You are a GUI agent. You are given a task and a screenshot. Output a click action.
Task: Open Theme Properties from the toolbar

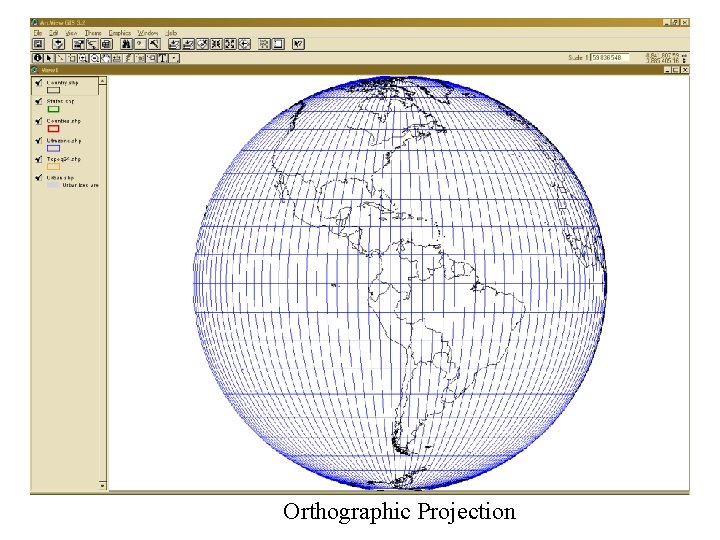pos(78,44)
